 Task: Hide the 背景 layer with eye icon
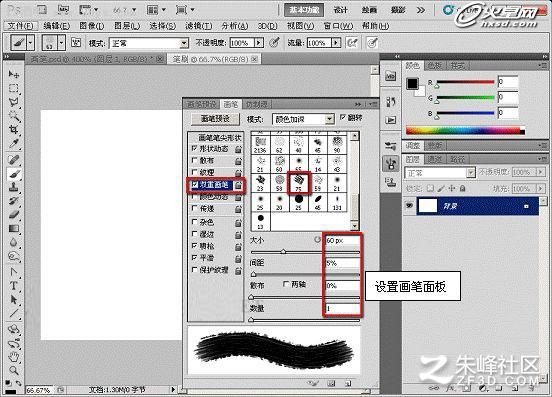pyautogui.click(x=409, y=205)
